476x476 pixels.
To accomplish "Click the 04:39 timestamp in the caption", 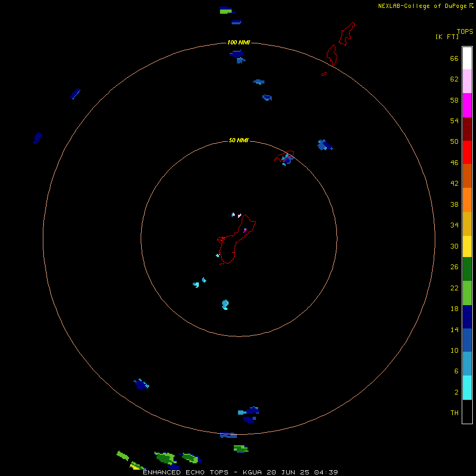I will [x=326, y=472].
